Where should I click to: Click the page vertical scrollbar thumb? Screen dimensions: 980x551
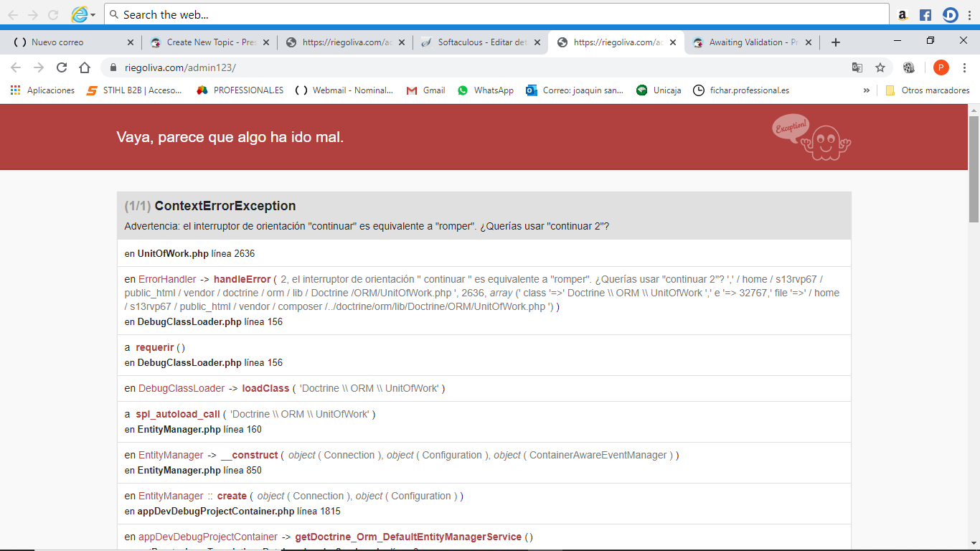coord(974,169)
